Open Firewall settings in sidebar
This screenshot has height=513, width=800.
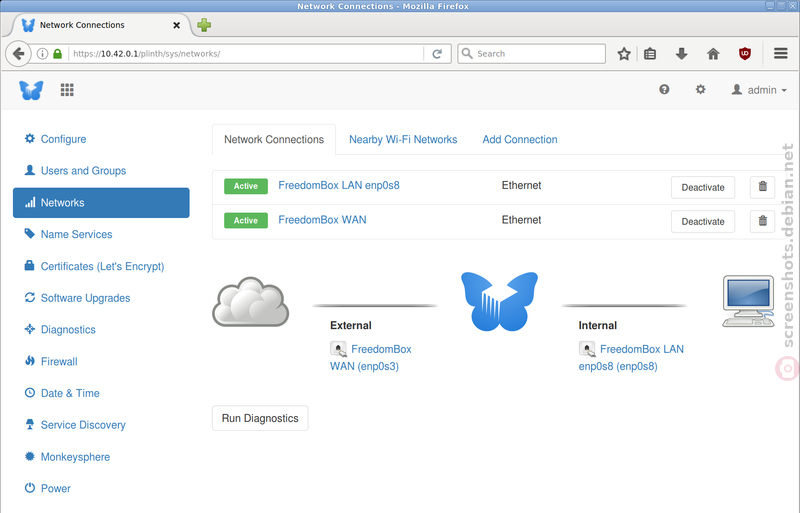[51, 361]
